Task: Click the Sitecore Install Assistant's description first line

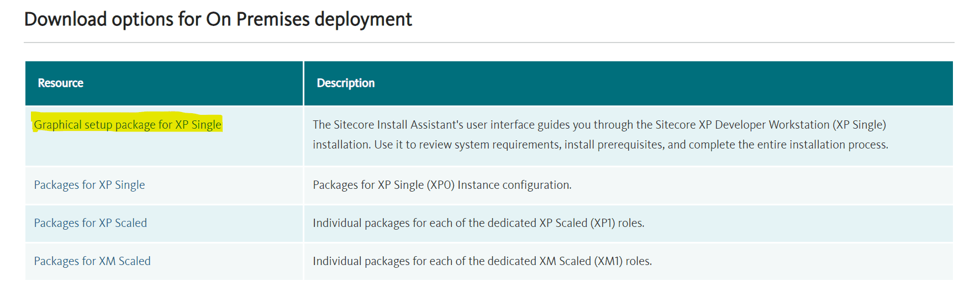Action: point(599,125)
